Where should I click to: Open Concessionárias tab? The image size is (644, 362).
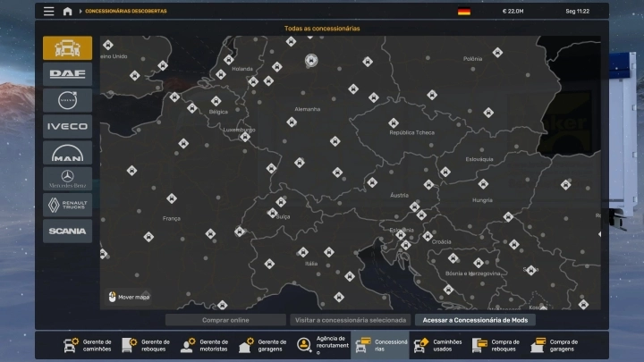click(x=380, y=345)
